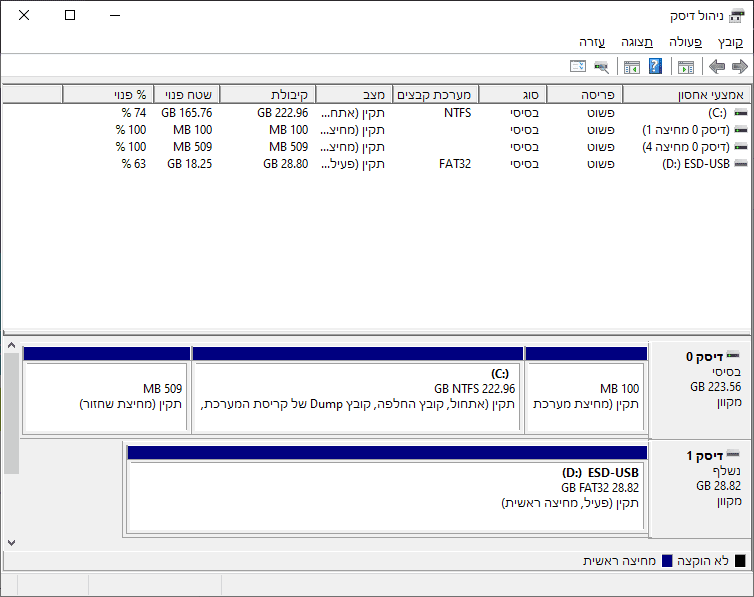Open the קובץ (File) menu
Viewport: 754px width, 597px height.
pyautogui.click(x=730, y=42)
